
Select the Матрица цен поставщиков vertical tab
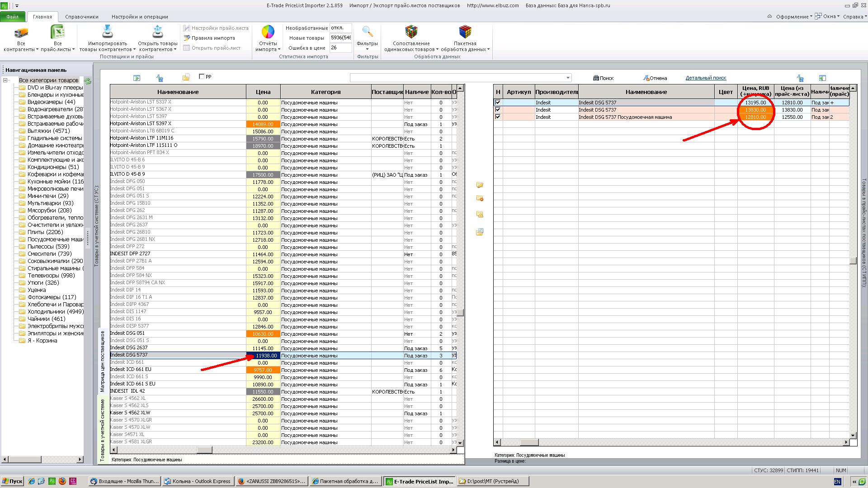click(x=102, y=361)
